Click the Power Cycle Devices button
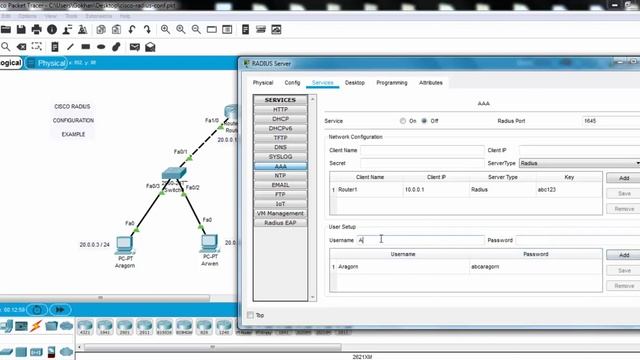 pos(37,310)
